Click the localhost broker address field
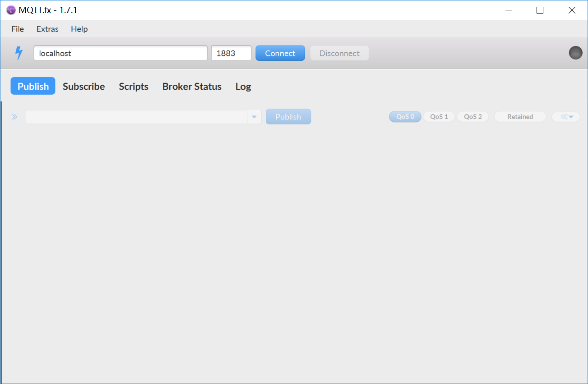588x384 pixels. pos(120,53)
